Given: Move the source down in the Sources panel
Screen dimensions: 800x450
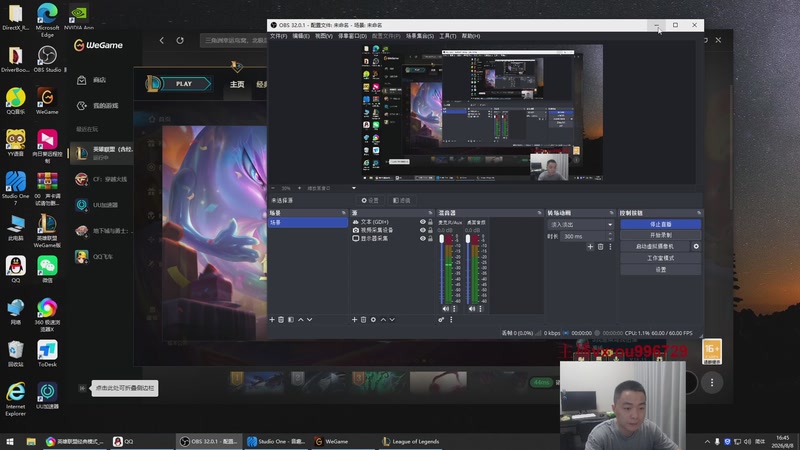Looking at the screenshot, I should click(x=392, y=319).
